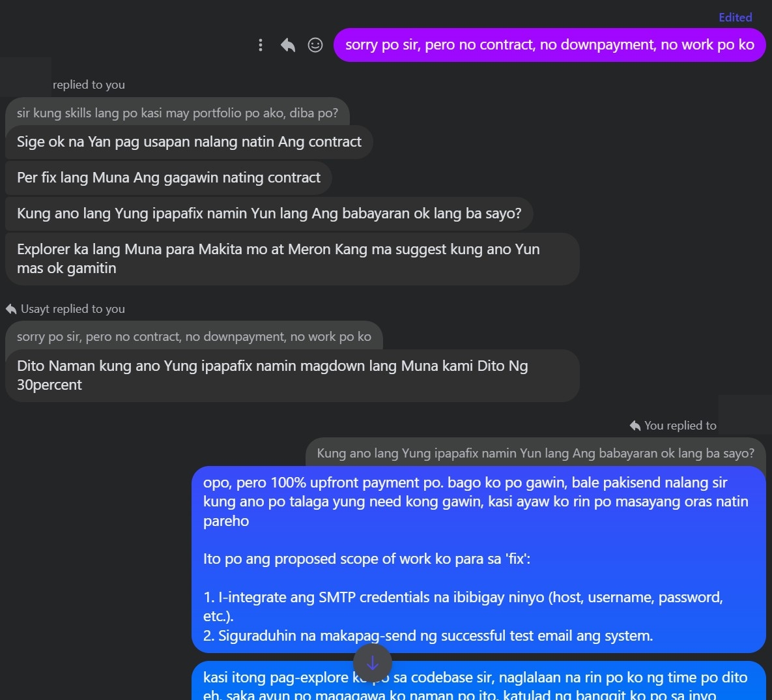Click message "Dito Naman kung ano Yung ipapafix"
The height and width of the screenshot is (700, 772).
click(x=292, y=375)
